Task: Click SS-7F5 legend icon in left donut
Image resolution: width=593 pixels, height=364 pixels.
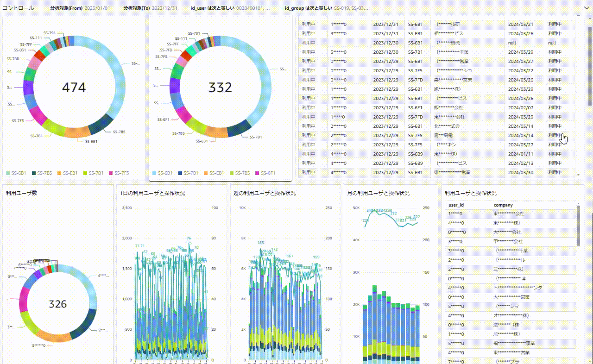Action: 111,173
